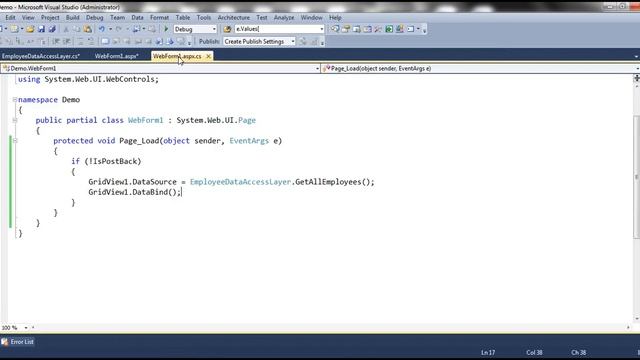
Task: Open the Analyze menu
Action: [284, 18]
